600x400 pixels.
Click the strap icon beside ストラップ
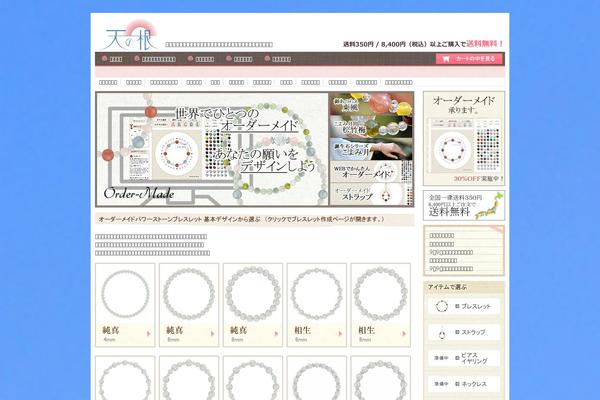[x=442, y=333]
